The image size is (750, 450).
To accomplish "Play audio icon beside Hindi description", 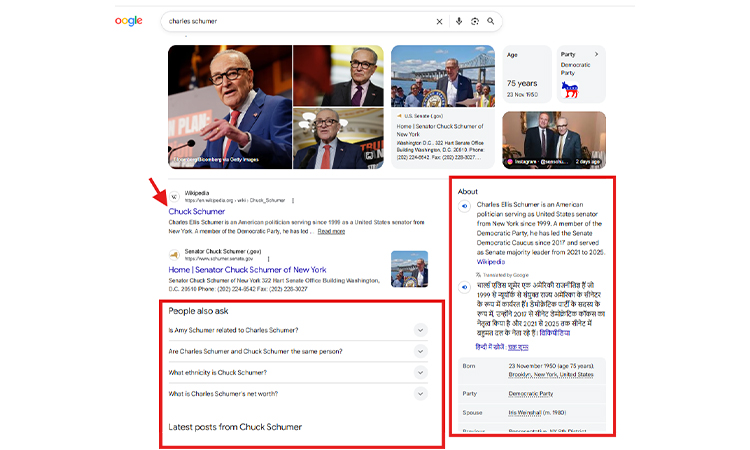I will click(464, 287).
